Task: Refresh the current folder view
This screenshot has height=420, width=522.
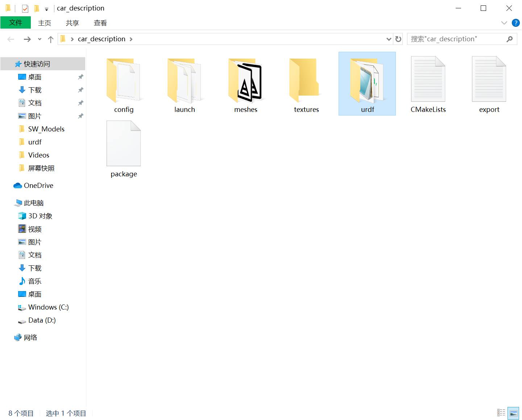Action: coord(398,39)
